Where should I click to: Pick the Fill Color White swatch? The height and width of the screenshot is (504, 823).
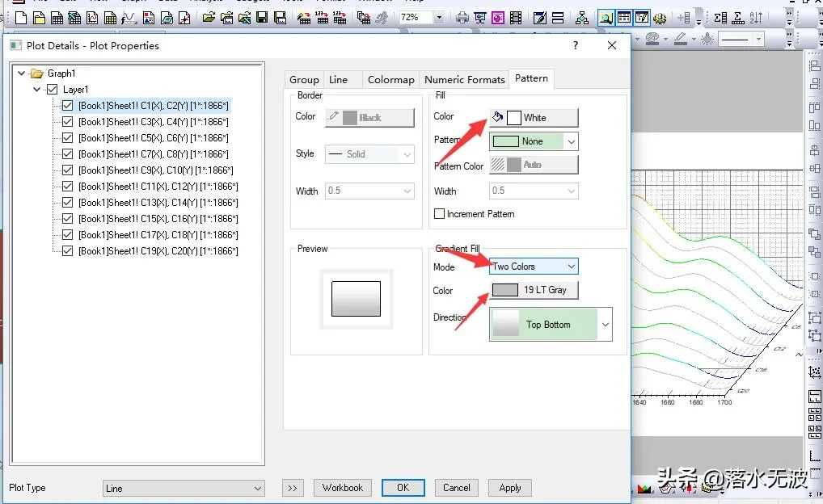coord(534,117)
